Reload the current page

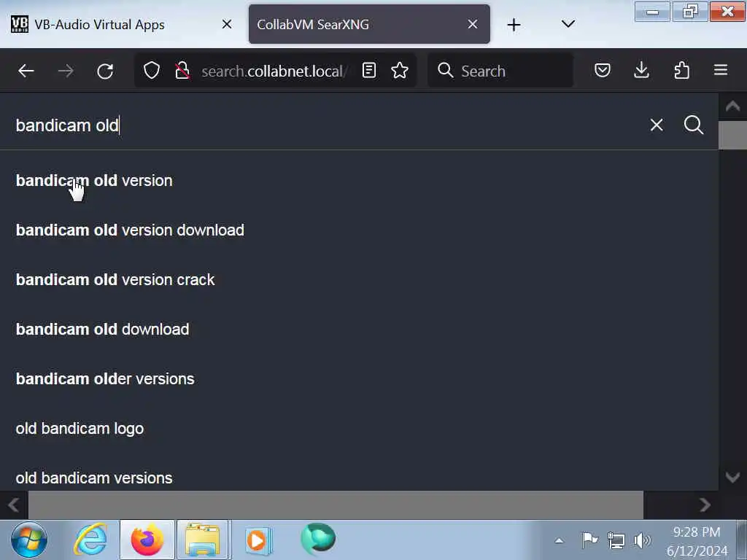click(x=105, y=71)
